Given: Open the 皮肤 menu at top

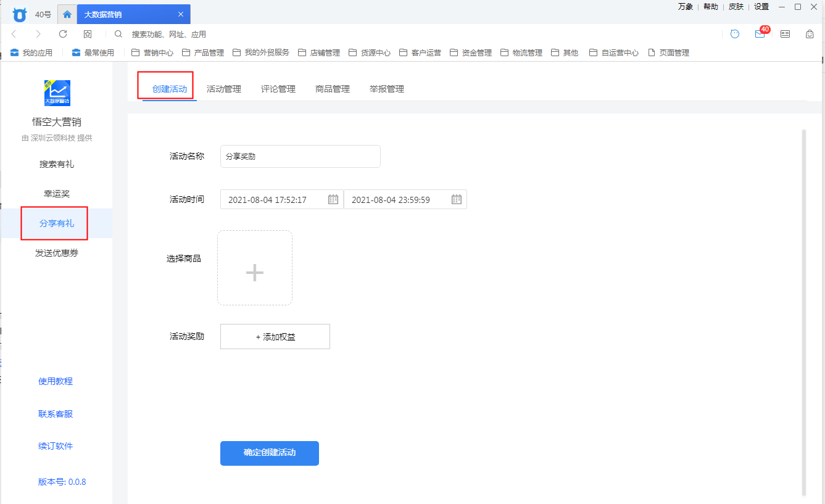Looking at the screenshot, I should 736,6.
